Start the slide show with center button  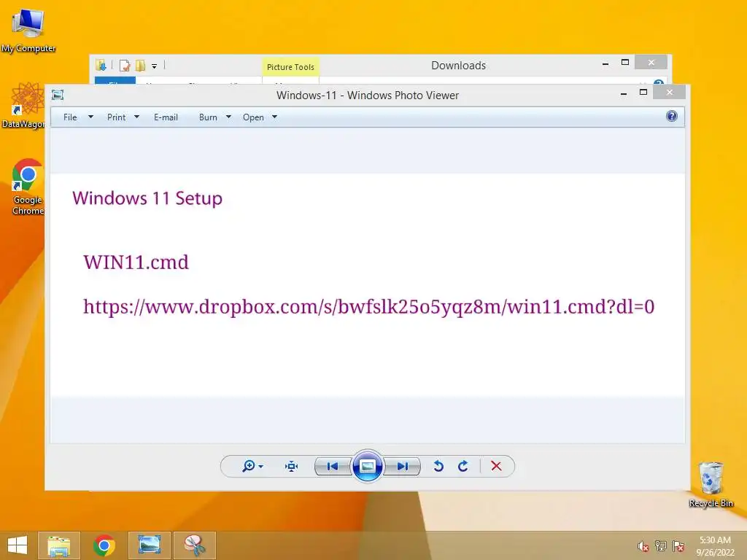pos(368,466)
